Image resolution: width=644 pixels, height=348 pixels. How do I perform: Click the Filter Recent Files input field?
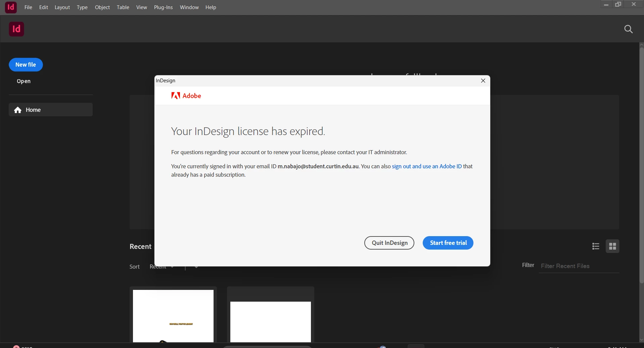tap(579, 266)
